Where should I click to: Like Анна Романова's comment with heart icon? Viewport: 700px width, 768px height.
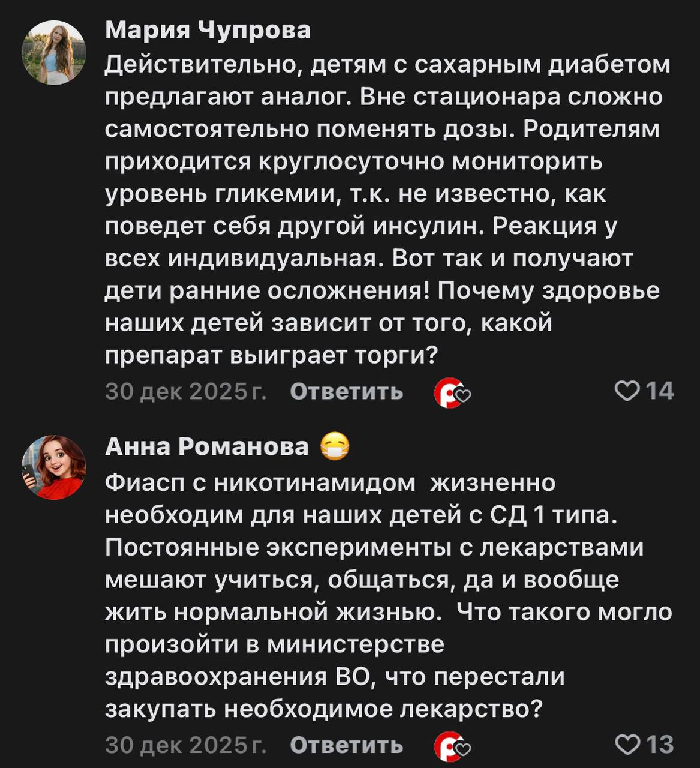click(x=627, y=745)
